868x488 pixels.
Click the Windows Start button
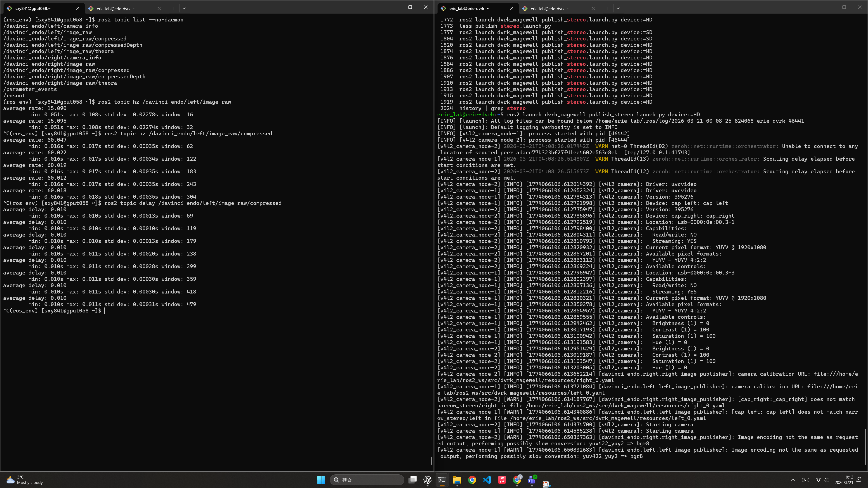(x=321, y=480)
